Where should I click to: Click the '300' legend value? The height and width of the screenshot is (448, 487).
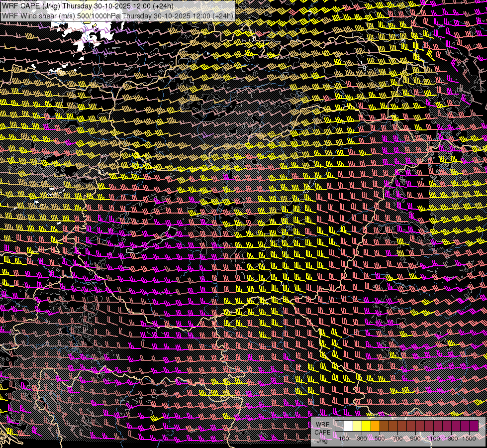(362, 439)
